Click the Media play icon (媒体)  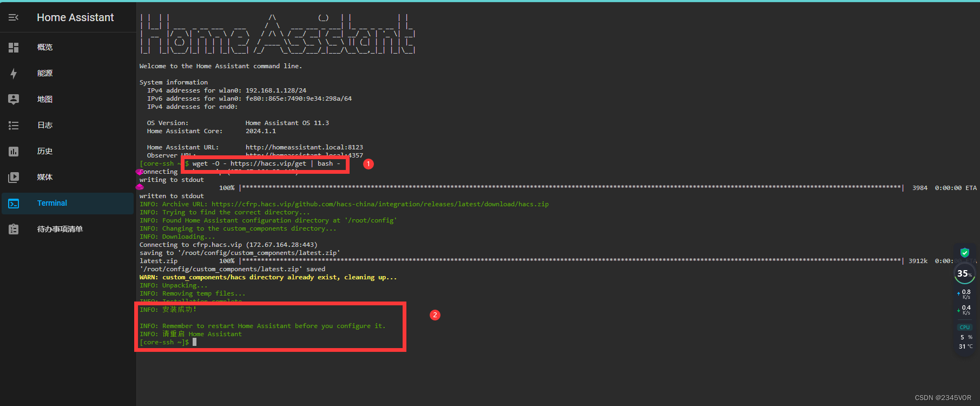(14, 177)
